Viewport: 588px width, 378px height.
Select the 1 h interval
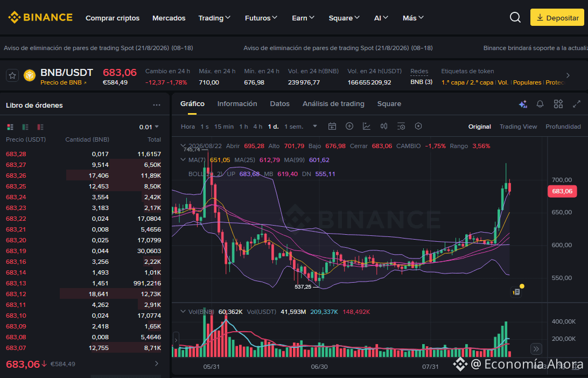(x=244, y=127)
